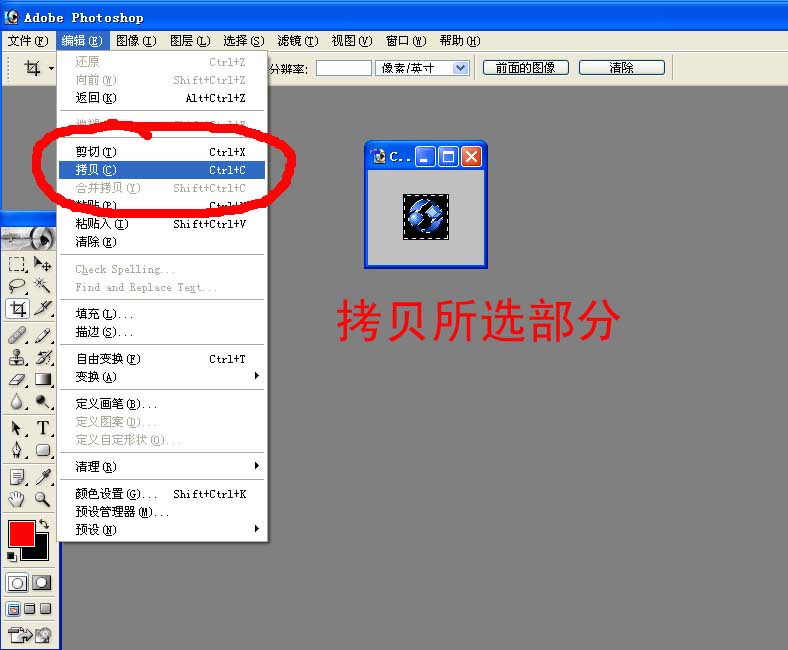Screen dimensions: 788x650
Task: Open the red foreground color picker
Action: (x=21, y=534)
